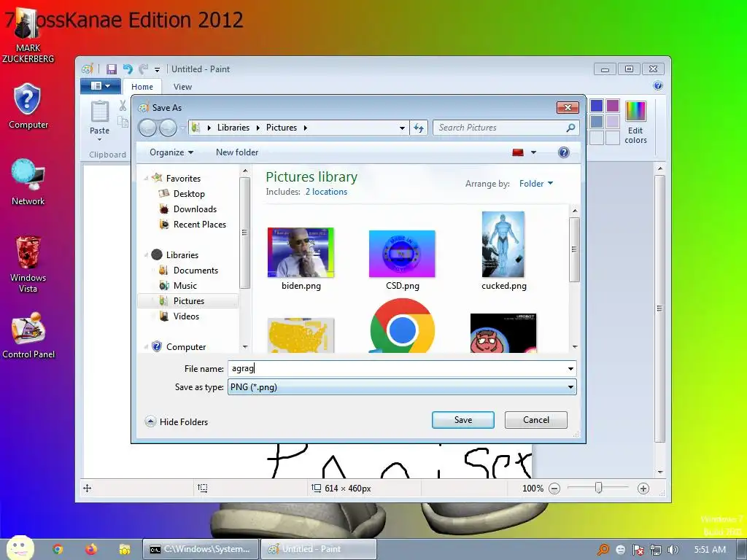This screenshot has width=747, height=560.
Task: Click the 2 locations link
Action: [x=326, y=192]
